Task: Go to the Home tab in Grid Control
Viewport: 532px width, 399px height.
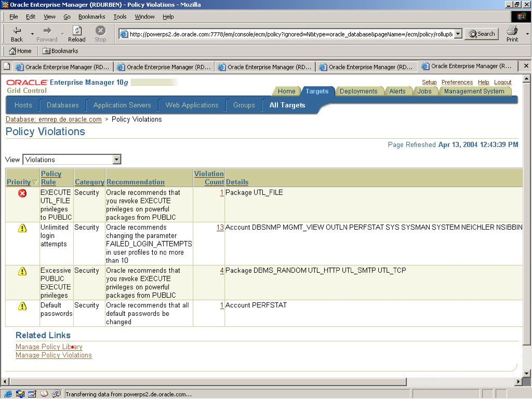Action: (286, 91)
